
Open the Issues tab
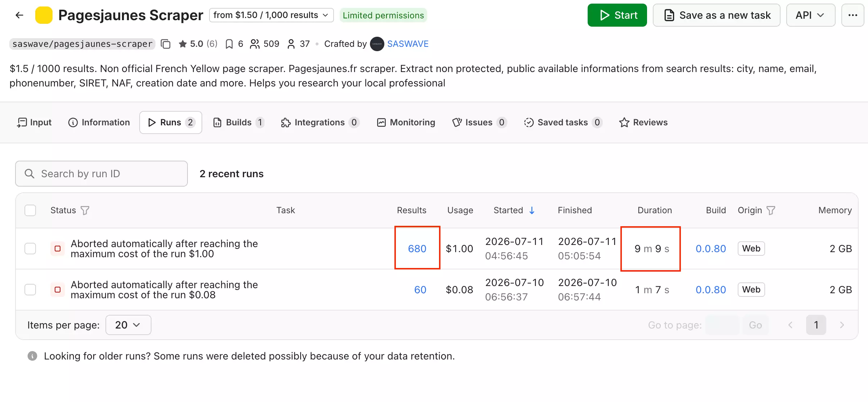pyautogui.click(x=479, y=122)
